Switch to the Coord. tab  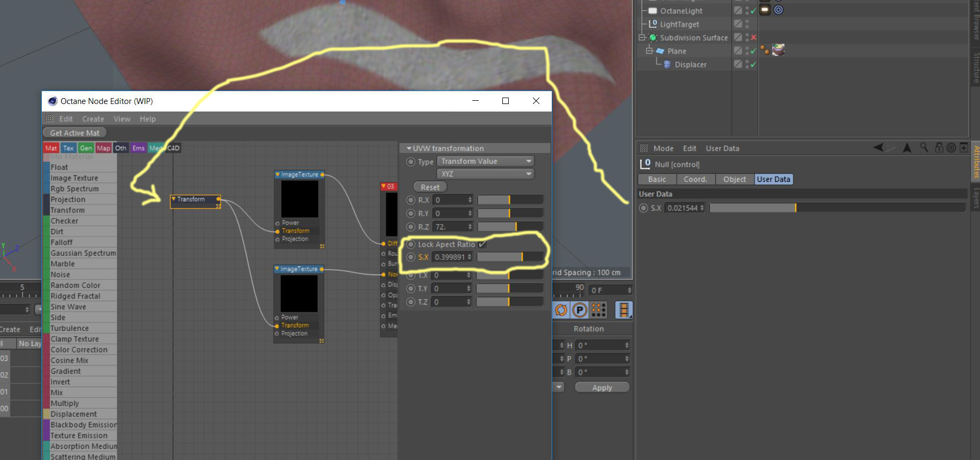pos(696,179)
